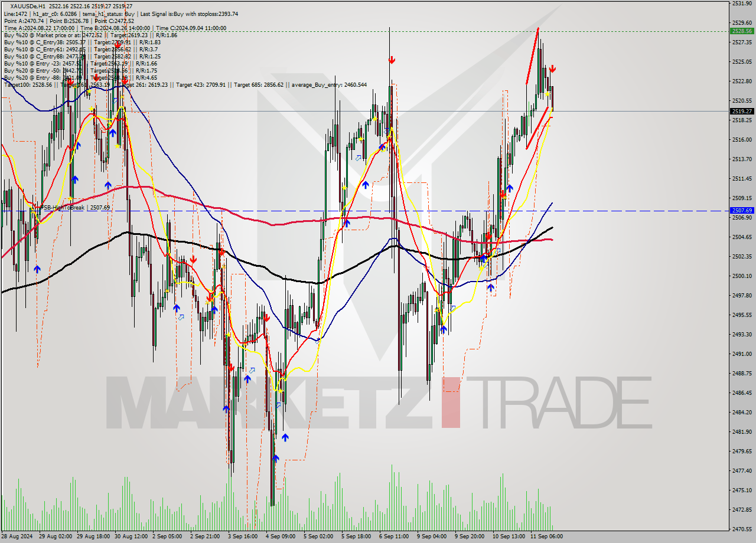Click the 2522.80 price axis label
Screen dimensions: 756x543
point(742,81)
